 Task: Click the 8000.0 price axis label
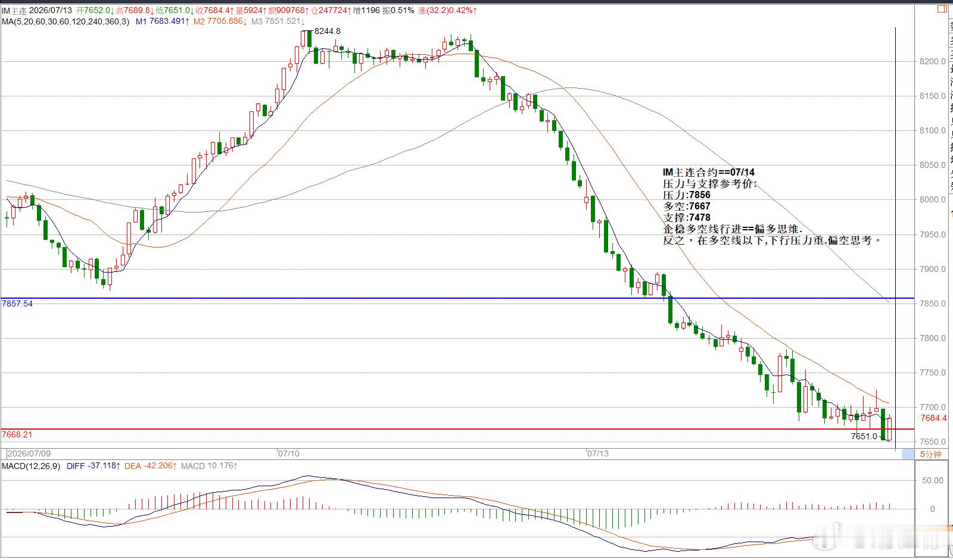(933, 200)
